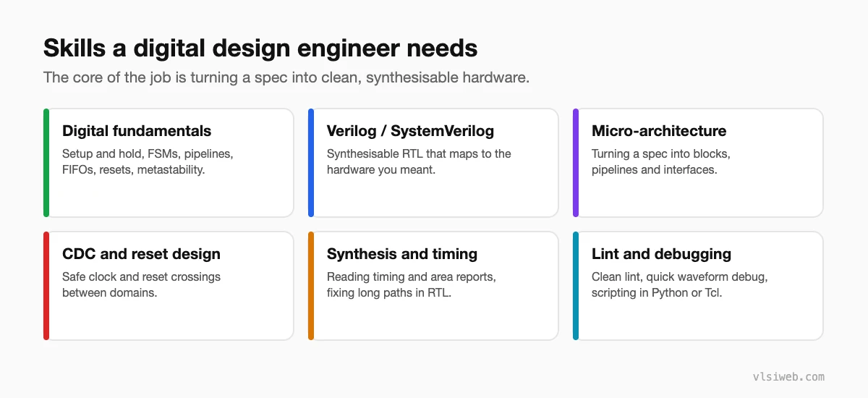Screen dimensions: 868x398
Task: Click the "Reading timing and area reports" description
Action: click(x=411, y=284)
